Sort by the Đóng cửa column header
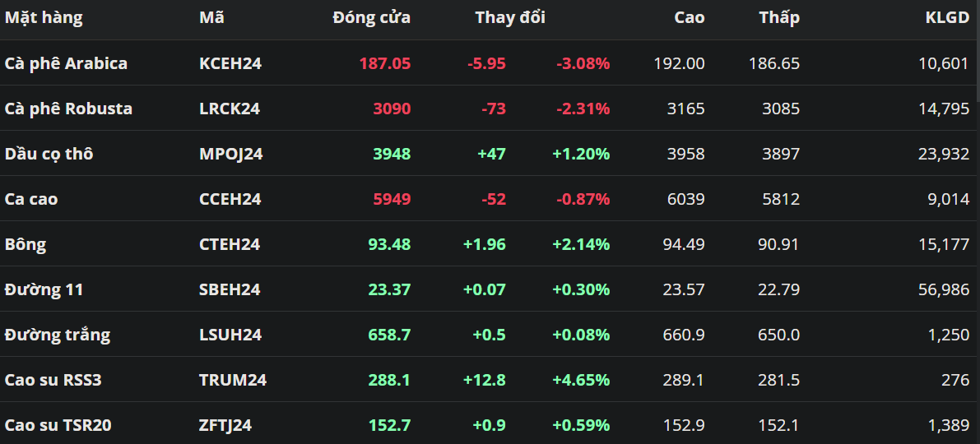The width and height of the screenshot is (980, 444). 371,17
